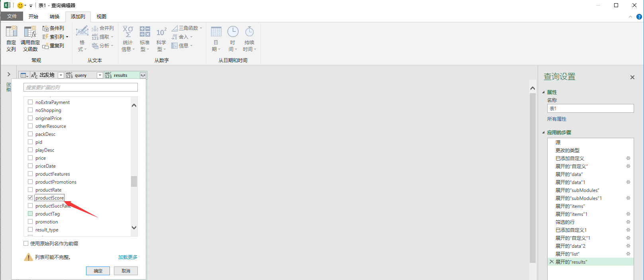Viewport: 644px width, 280px height.
Task: Click the column list scroll-down arrow
Action: [x=134, y=228]
